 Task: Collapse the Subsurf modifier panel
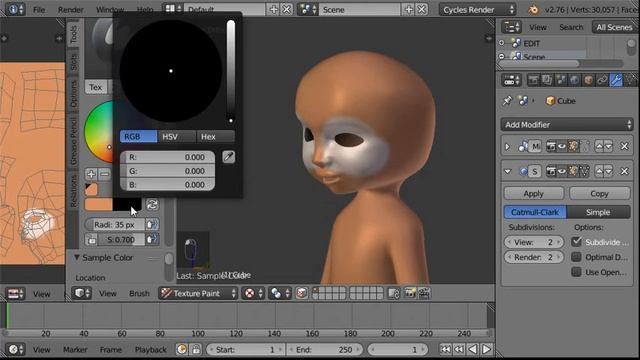coord(508,172)
